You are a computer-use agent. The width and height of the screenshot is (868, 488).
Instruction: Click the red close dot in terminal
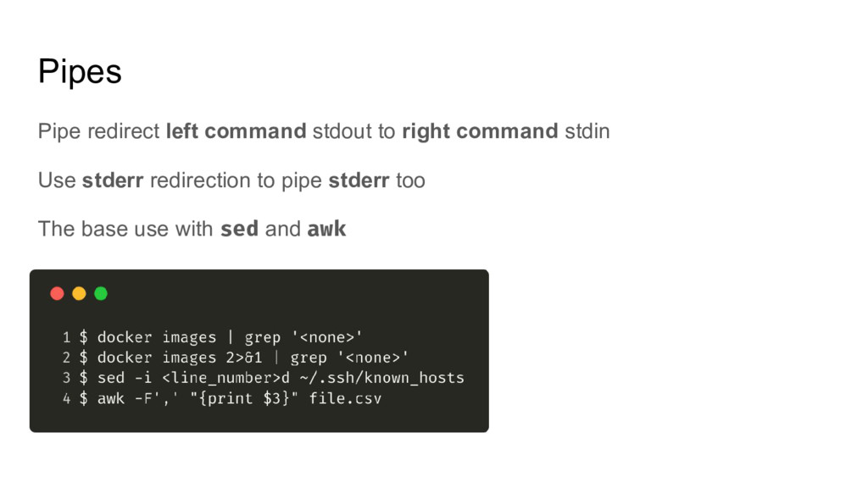(x=57, y=293)
